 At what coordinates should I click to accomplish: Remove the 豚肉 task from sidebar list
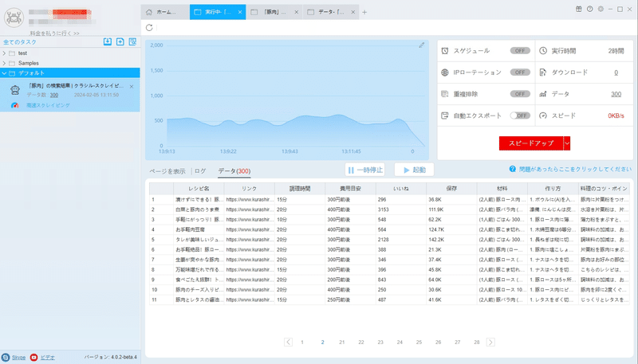coord(132,87)
